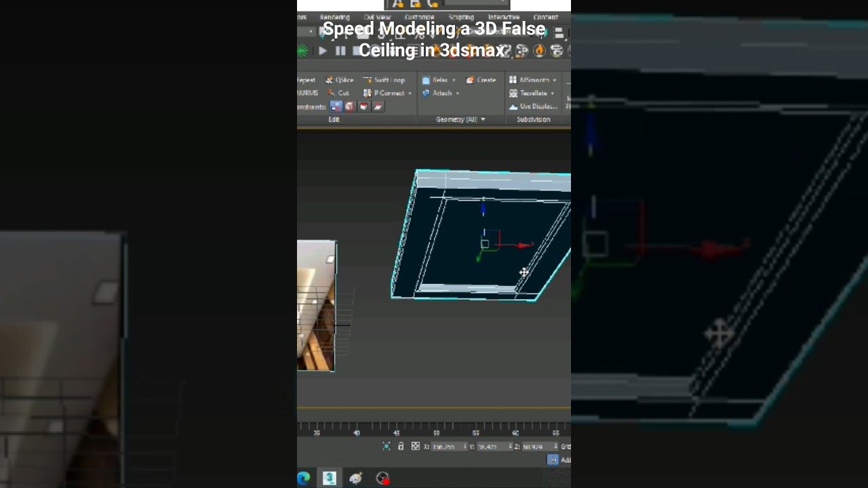Image resolution: width=868 pixels, height=488 pixels.
Task: Toggle Absolute/Offset transform mode icon
Action: coord(415,446)
